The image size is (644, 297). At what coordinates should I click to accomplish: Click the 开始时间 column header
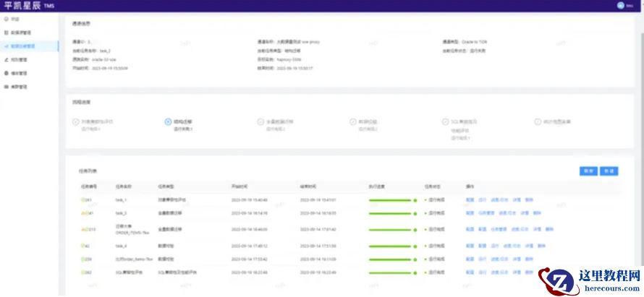[239, 186]
